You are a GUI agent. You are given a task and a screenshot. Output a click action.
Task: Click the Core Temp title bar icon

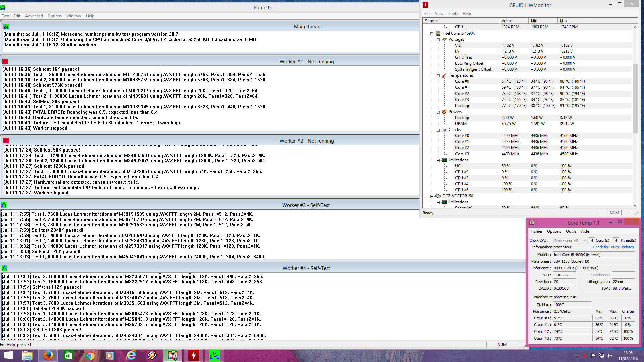(532, 223)
